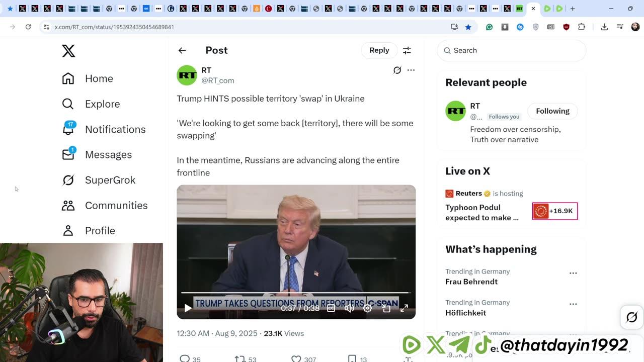This screenshot has width=644, height=362.
Task: Open more options for Höflichkeit trend
Action: [573, 304]
